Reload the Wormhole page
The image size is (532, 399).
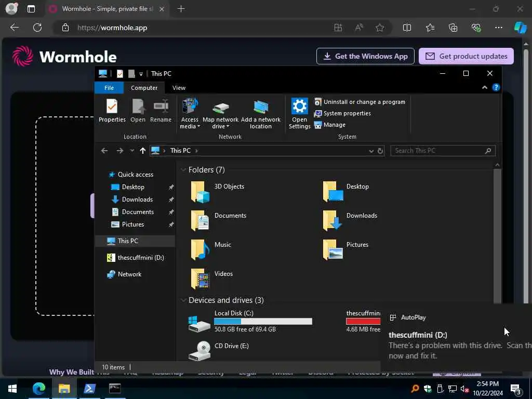(37, 28)
